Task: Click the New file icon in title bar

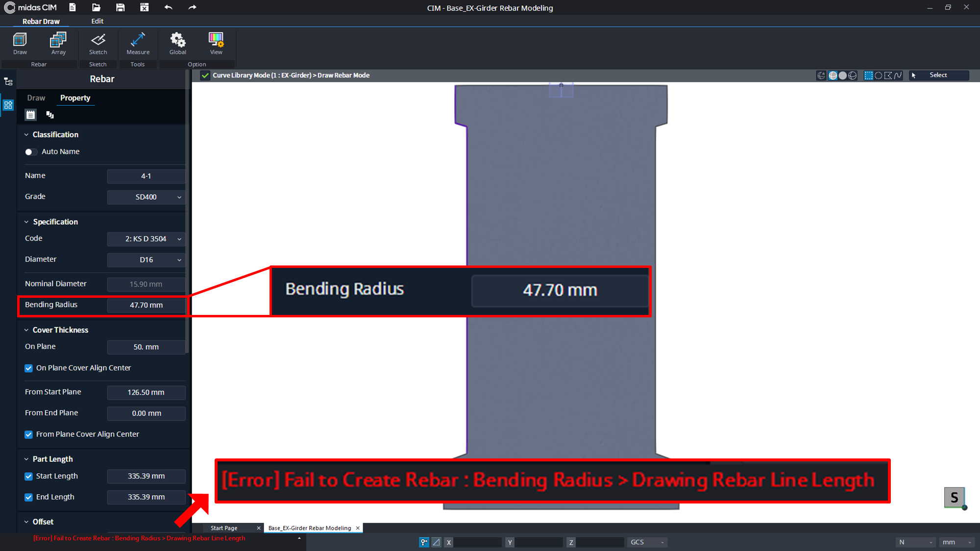Action: (73, 7)
